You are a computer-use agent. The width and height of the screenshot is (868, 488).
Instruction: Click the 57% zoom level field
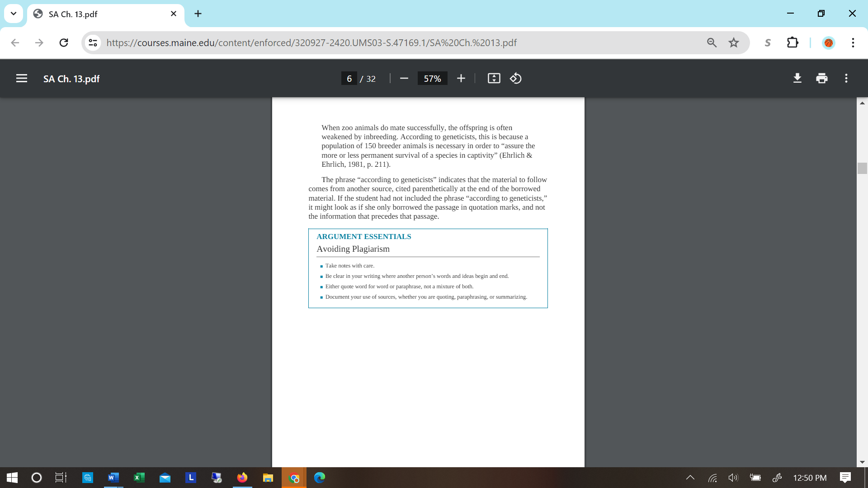tap(432, 79)
